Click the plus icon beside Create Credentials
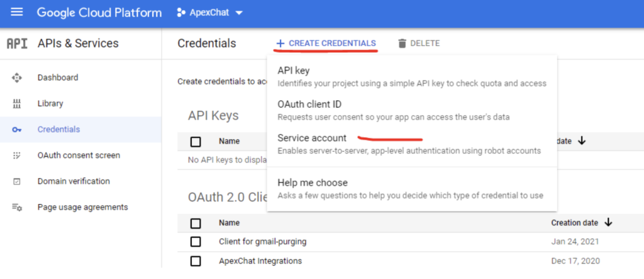 point(280,43)
